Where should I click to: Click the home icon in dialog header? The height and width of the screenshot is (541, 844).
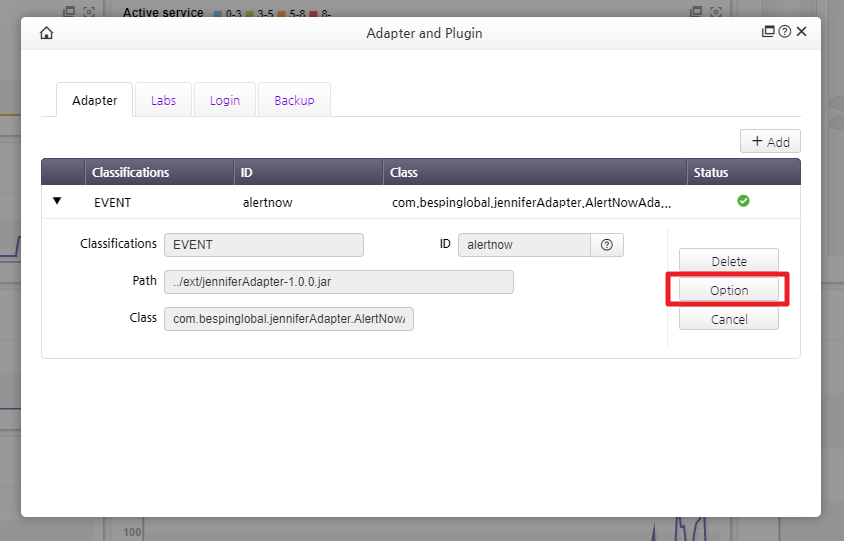click(x=46, y=33)
